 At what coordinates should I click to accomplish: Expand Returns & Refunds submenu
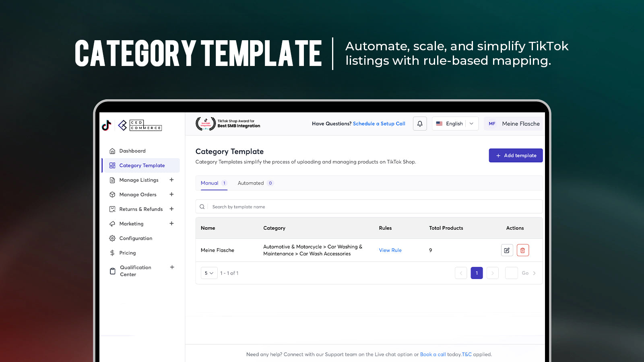(171, 209)
